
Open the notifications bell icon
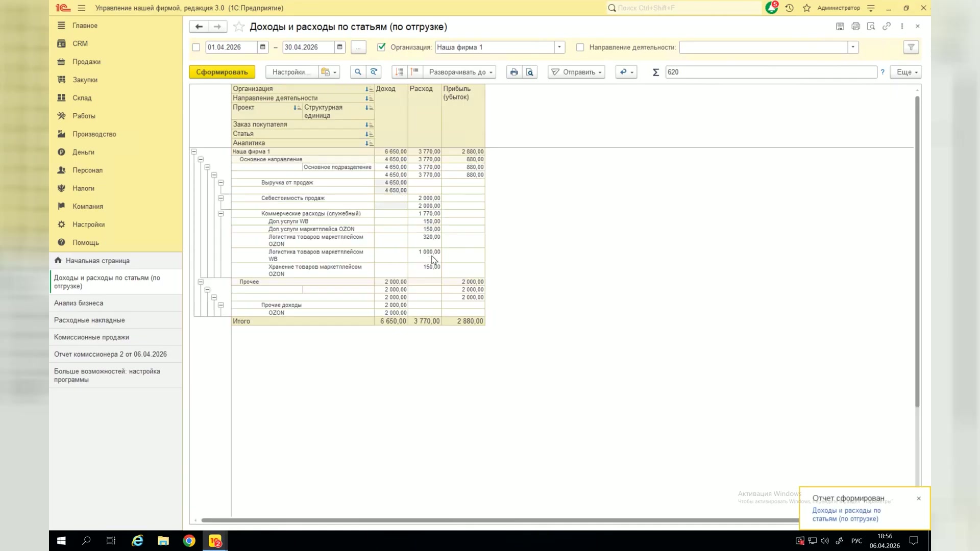[x=771, y=8]
